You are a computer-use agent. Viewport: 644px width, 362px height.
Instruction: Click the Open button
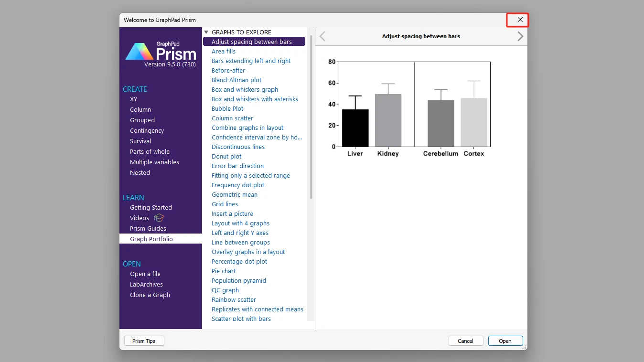pos(505,341)
